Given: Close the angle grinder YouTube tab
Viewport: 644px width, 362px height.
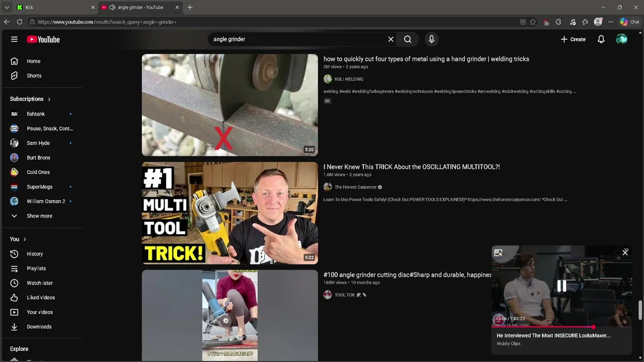Looking at the screenshot, I should (177, 8).
